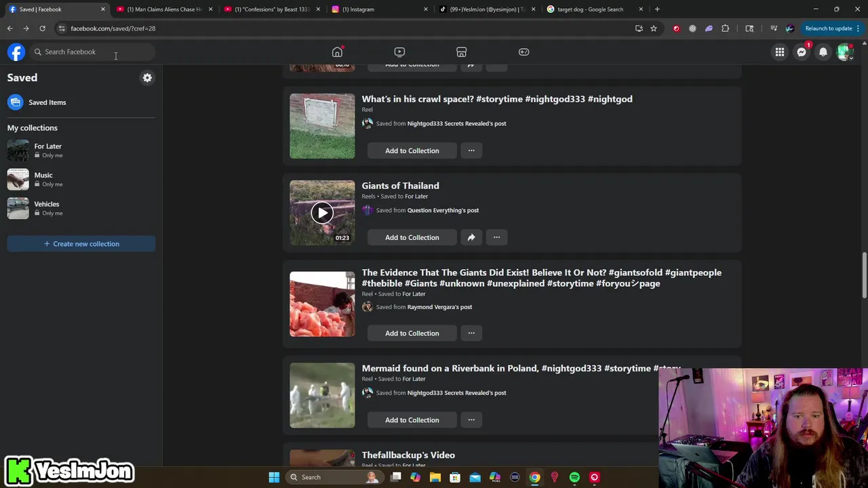Viewport: 868px width, 488px height.
Task: Open Saved settings gear icon
Action: (147, 78)
